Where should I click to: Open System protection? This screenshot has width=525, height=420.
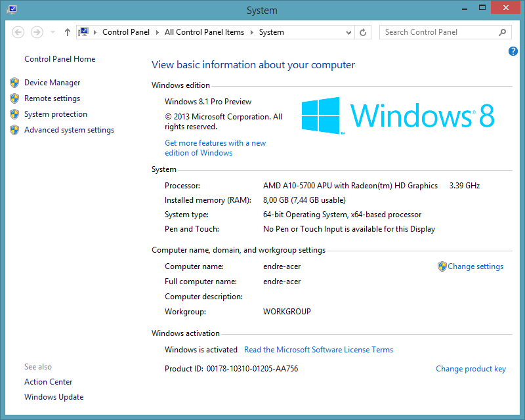tap(56, 114)
